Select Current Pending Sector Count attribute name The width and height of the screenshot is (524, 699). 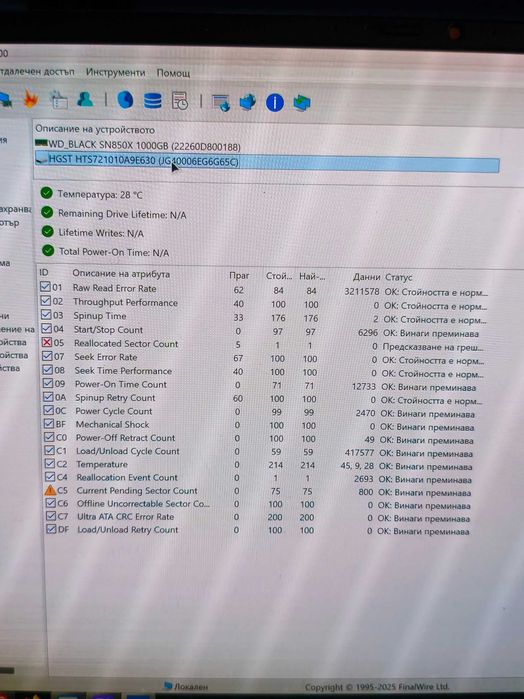pyautogui.click(x=137, y=490)
